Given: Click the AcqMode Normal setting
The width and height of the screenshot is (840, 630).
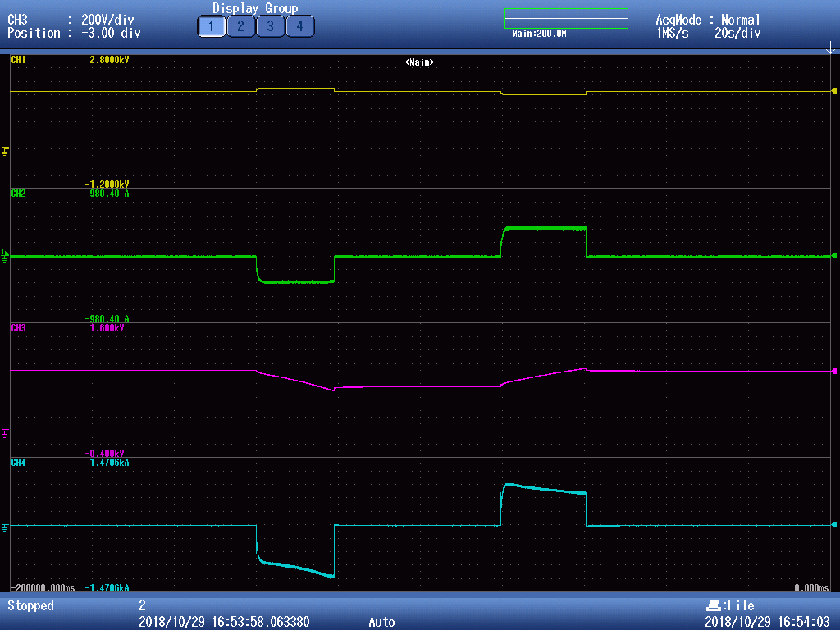Looking at the screenshot, I should pos(707,20).
